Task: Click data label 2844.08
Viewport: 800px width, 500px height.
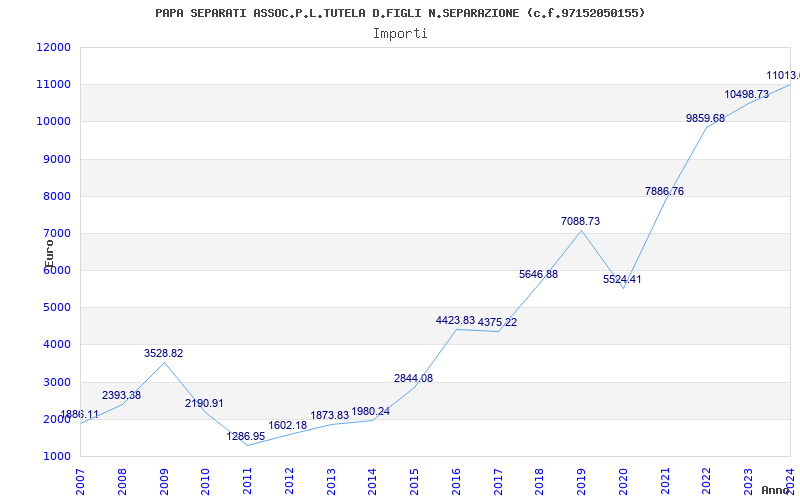Action: (x=413, y=378)
